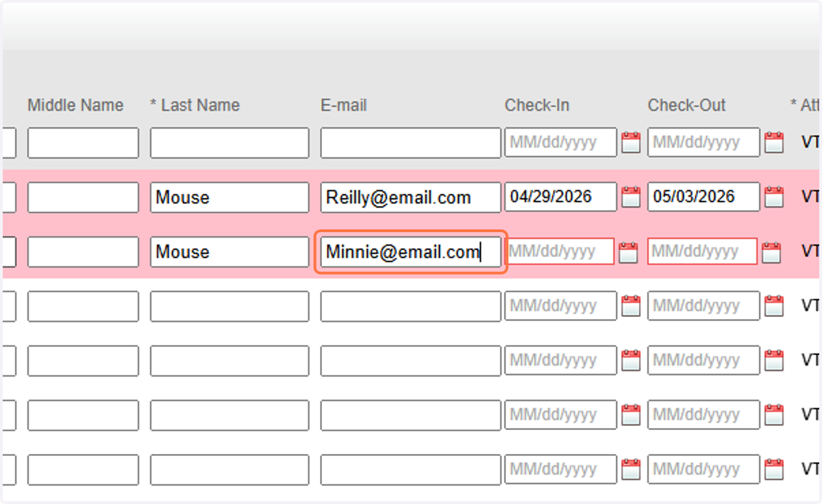Screen dimensions: 822x504
Task: Click Last Name Mouse in Minnie's row
Action: click(229, 252)
